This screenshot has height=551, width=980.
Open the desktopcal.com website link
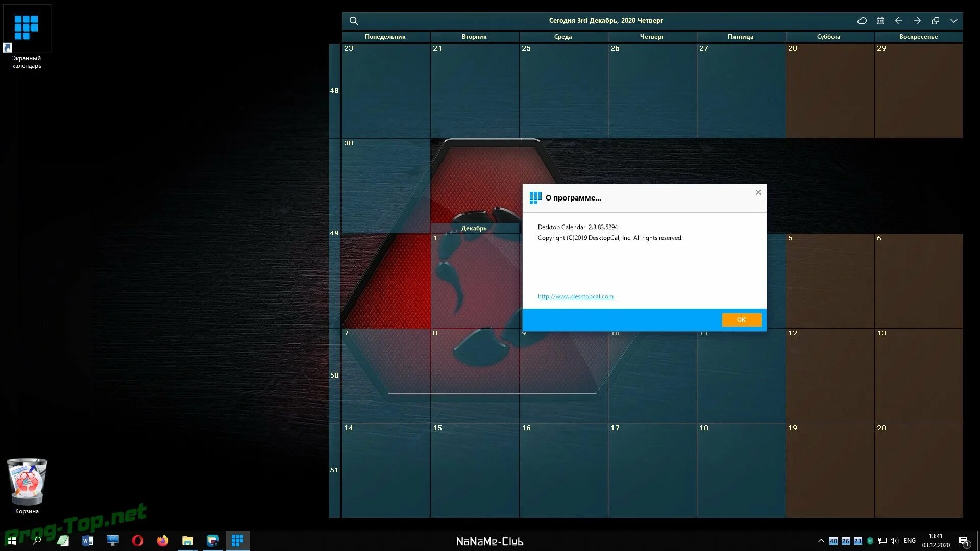coord(575,296)
